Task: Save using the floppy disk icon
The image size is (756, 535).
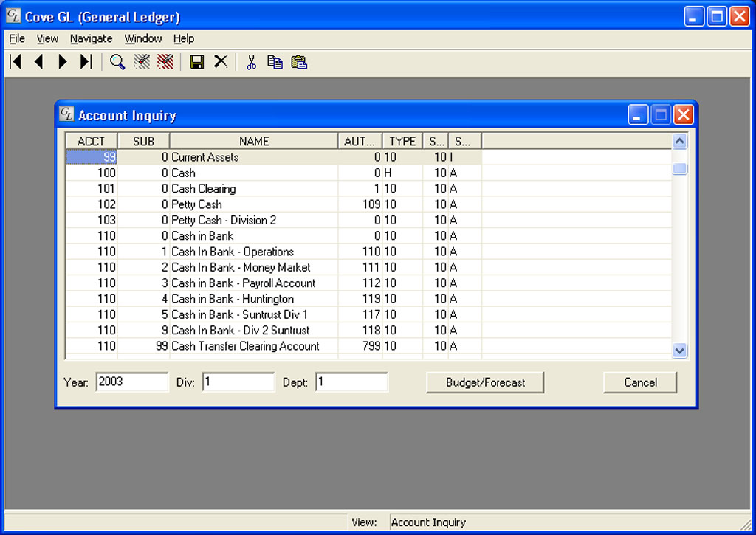Action: pos(196,62)
